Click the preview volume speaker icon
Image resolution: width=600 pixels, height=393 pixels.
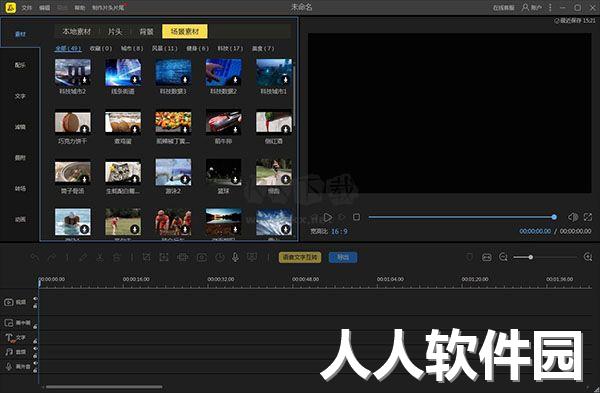(x=573, y=217)
